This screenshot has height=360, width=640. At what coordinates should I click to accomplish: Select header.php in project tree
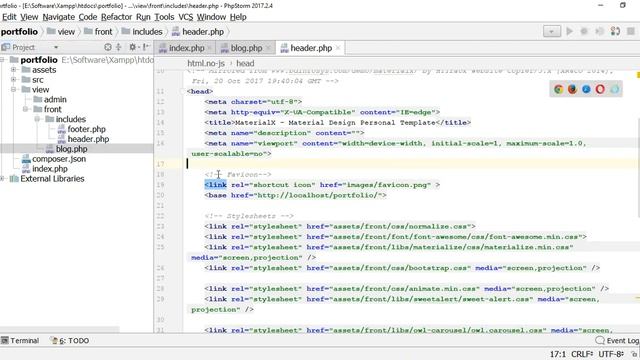pyautogui.click(x=88, y=139)
